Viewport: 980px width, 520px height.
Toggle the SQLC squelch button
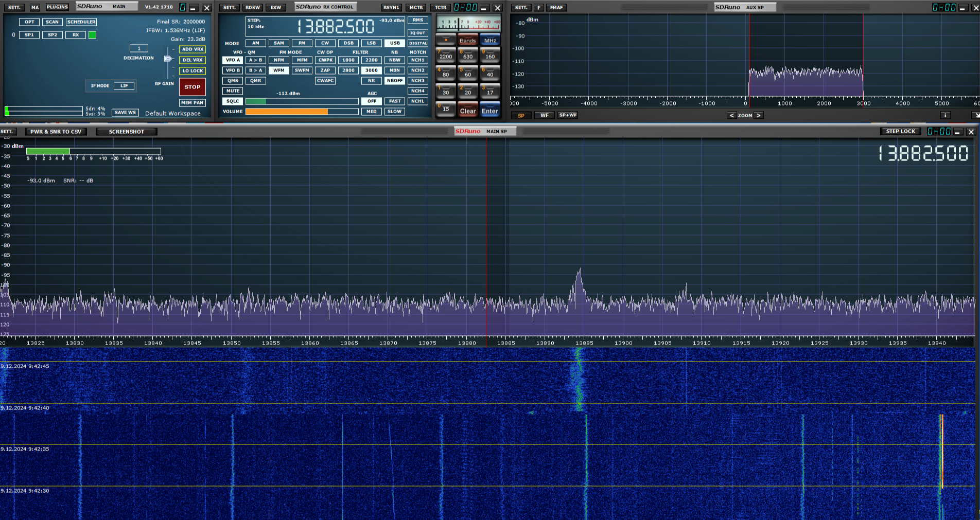point(233,101)
